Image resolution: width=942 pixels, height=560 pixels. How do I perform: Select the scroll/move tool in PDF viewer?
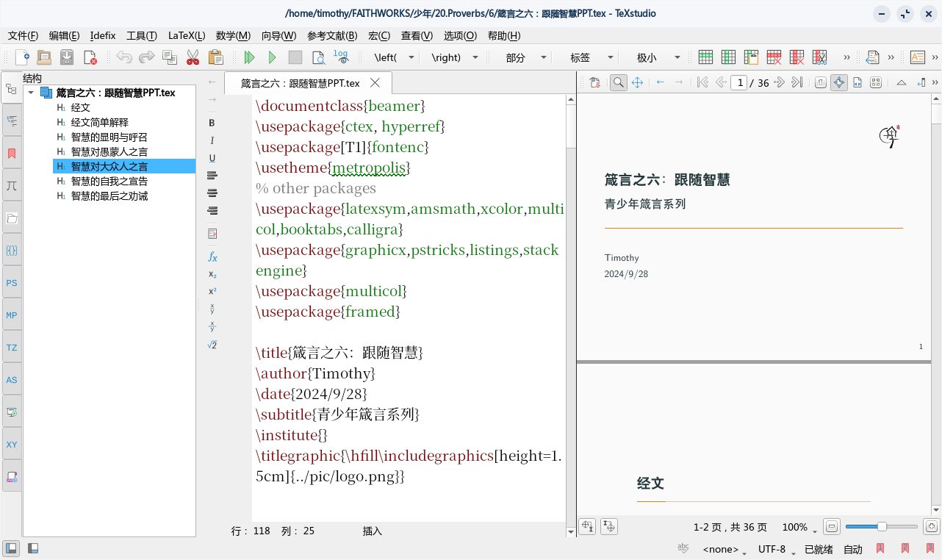click(x=637, y=83)
